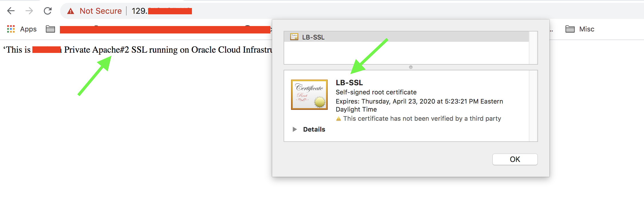This screenshot has width=644, height=222.
Task: Click the bold LB-SSL certificate title
Action: 349,83
